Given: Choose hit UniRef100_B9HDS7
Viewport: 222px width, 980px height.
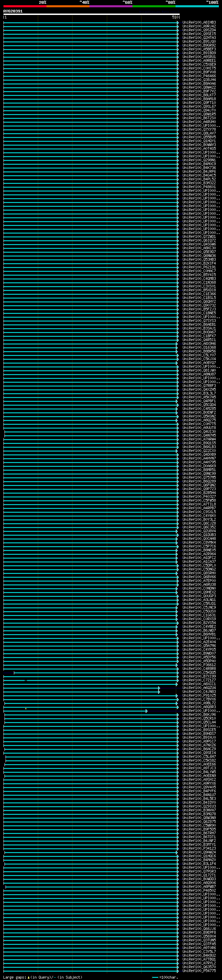Looking at the screenshot, I should coord(199,734).
